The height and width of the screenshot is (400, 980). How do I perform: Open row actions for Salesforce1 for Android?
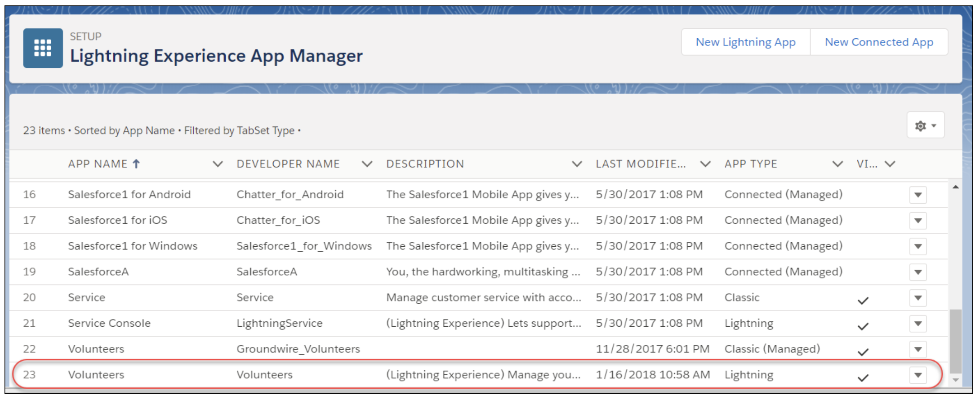(x=918, y=195)
